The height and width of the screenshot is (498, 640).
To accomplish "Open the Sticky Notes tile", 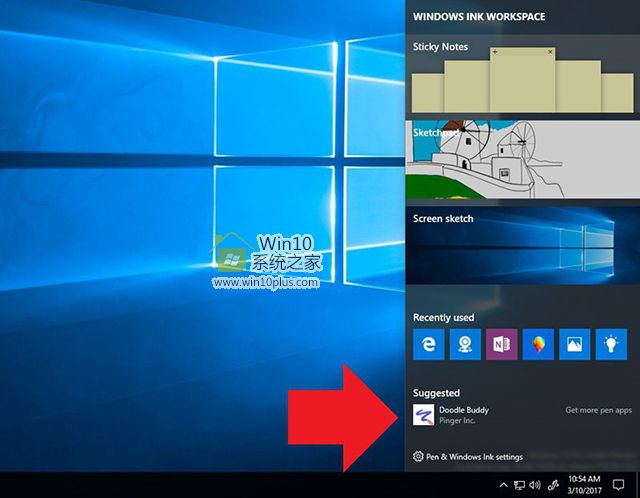I will pyautogui.click(x=522, y=75).
